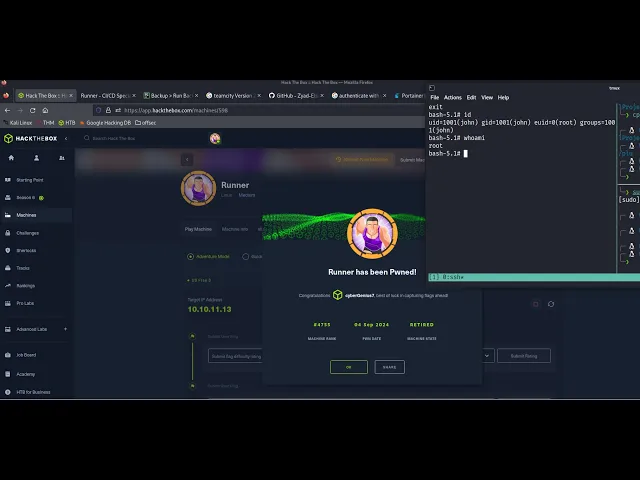
Task: Close the GitHub browser tab
Action: coord(322,96)
